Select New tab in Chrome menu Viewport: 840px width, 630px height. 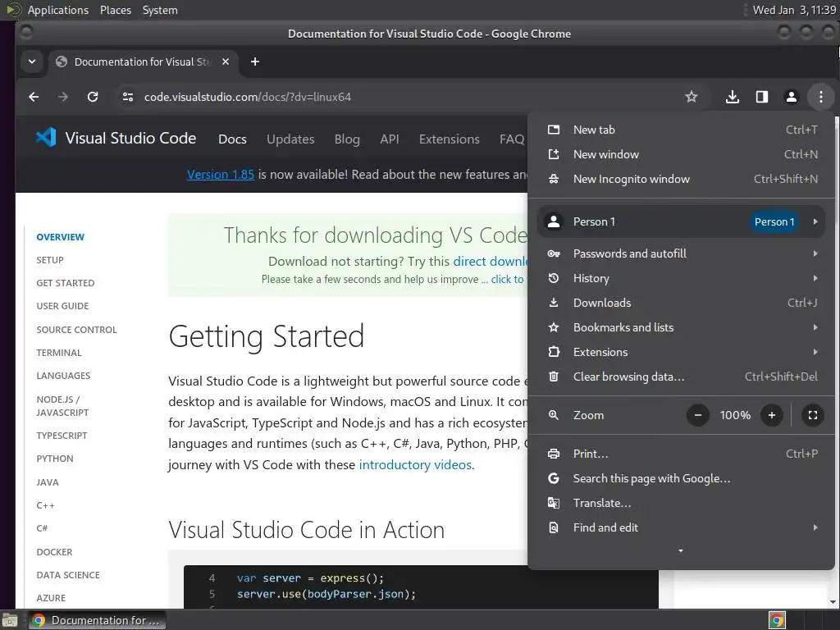682,130
